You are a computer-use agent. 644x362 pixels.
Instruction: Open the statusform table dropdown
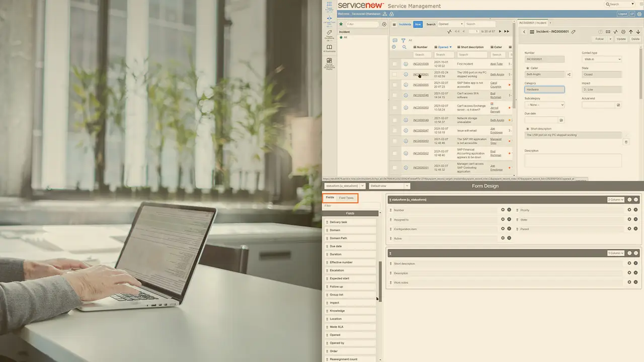[345, 186]
